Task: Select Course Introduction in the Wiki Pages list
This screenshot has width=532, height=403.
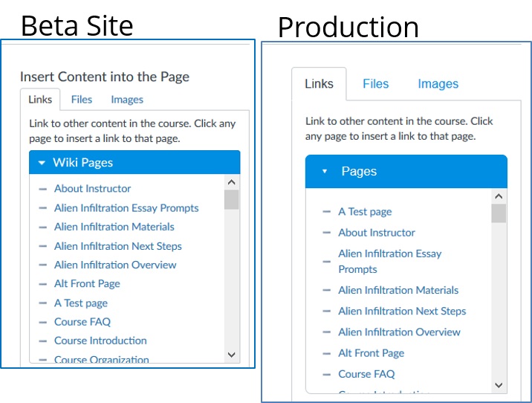Action: click(100, 341)
